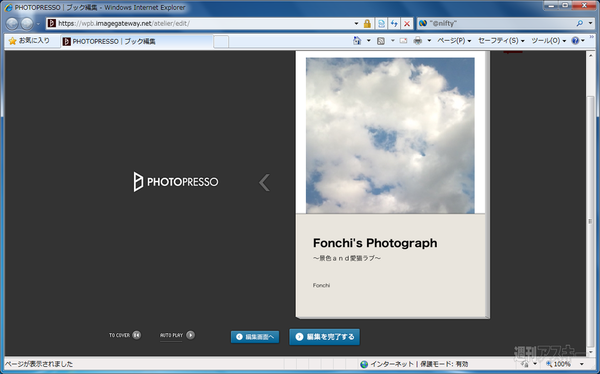The width and height of the screenshot is (600, 374).
Task: Click the scrollbar down arrow
Action: tap(590, 352)
